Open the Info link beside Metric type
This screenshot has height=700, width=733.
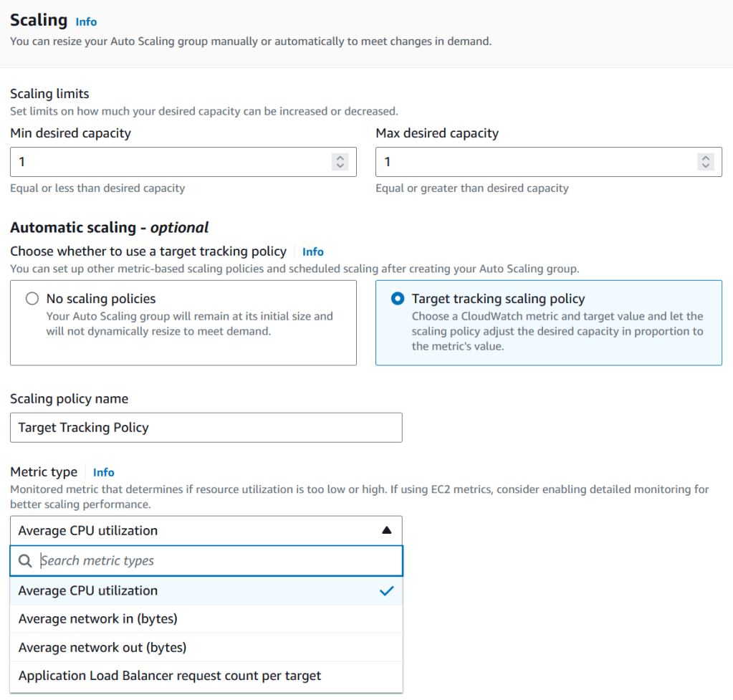point(104,472)
